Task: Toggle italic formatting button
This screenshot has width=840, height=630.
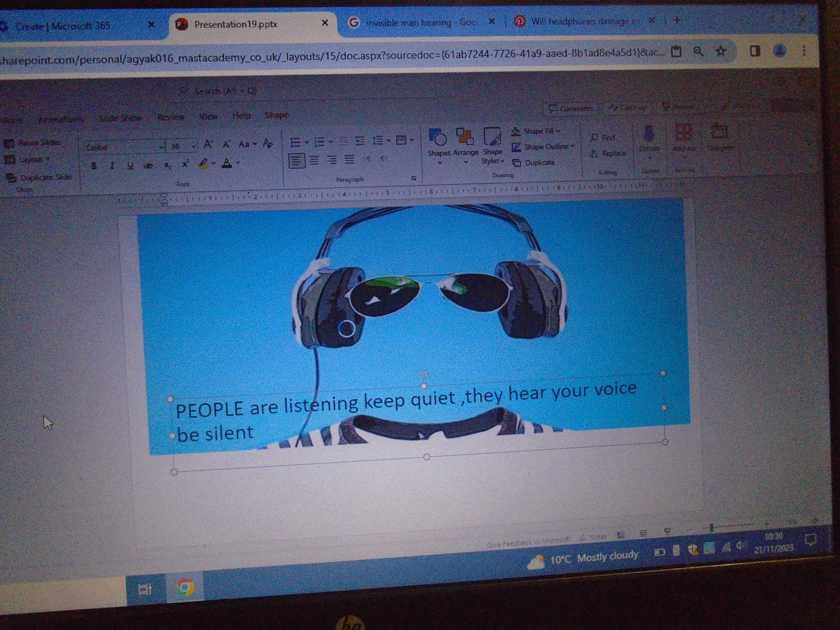Action: [112, 166]
